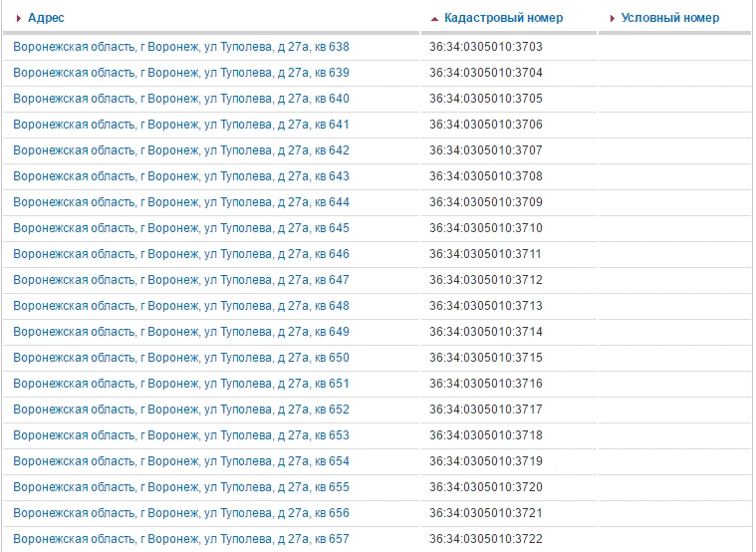Select cadastral number 36:34:0305010:3721
756x552 pixels.
click(x=486, y=513)
